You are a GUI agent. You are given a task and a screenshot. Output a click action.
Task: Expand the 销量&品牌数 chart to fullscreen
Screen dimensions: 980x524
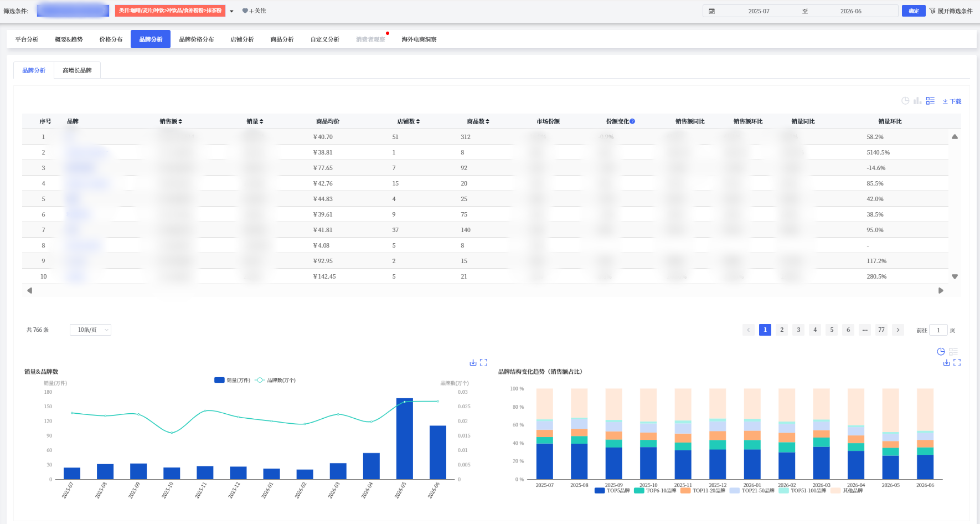click(483, 362)
